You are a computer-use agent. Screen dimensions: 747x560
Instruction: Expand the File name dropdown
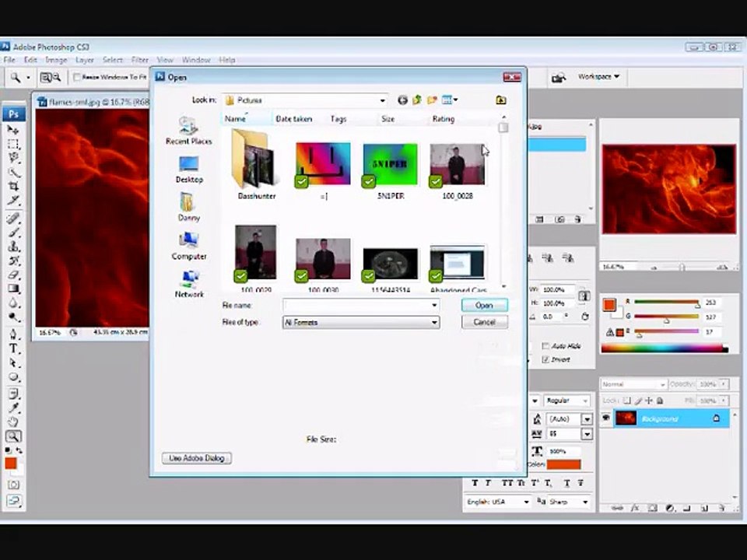434,305
